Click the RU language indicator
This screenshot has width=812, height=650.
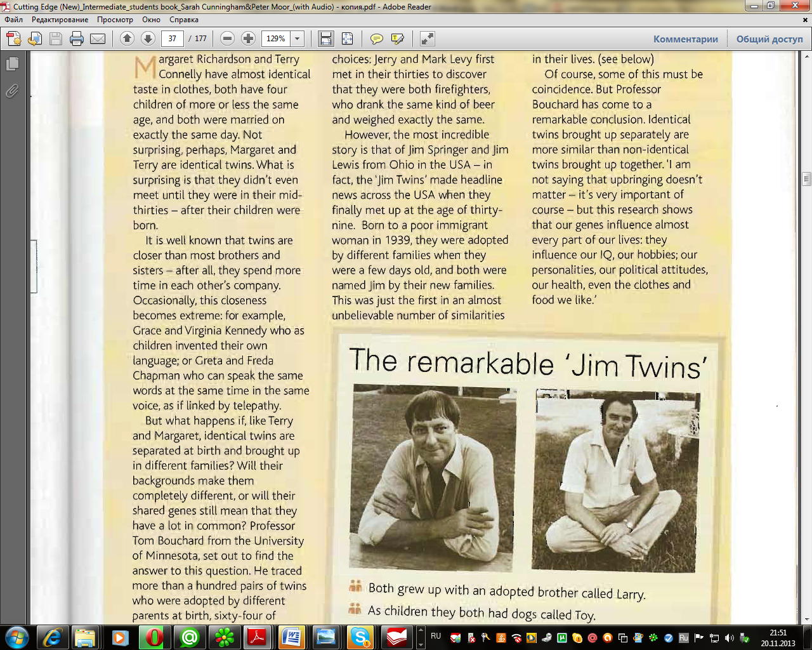436,635
